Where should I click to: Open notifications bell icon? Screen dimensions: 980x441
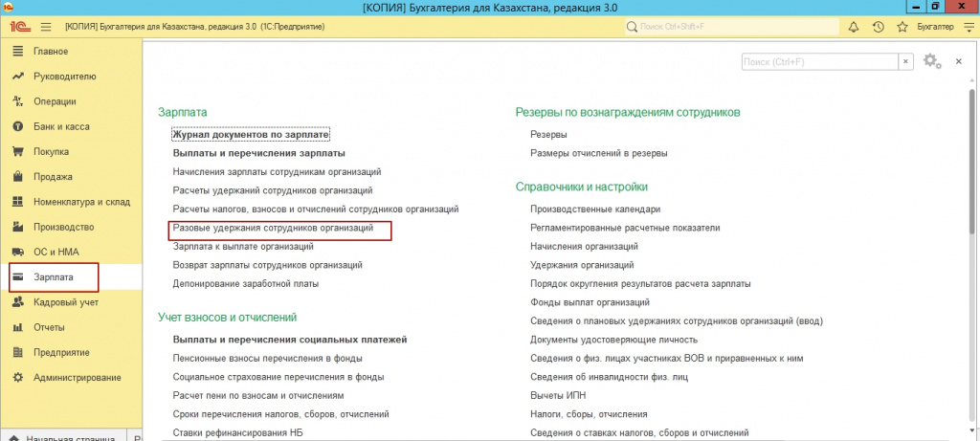[x=853, y=27]
